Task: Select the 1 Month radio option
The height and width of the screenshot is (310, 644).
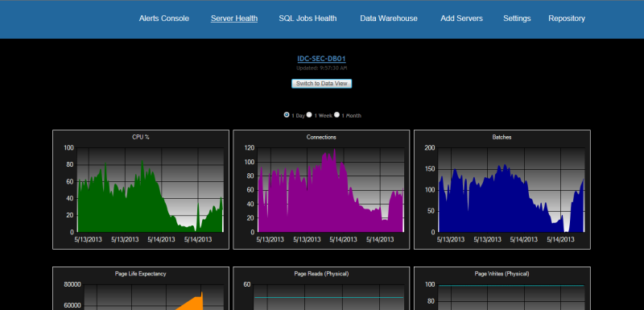Action: click(x=336, y=115)
